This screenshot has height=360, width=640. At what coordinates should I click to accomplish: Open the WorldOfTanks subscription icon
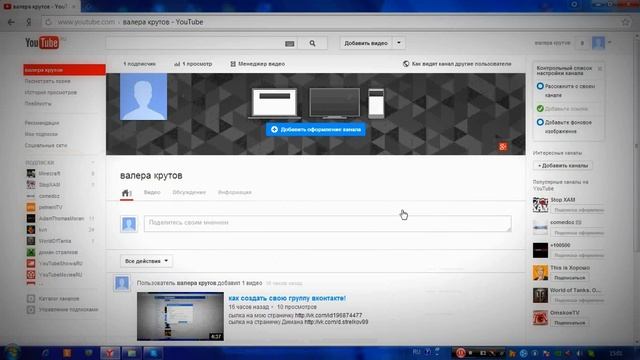click(31, 241)
